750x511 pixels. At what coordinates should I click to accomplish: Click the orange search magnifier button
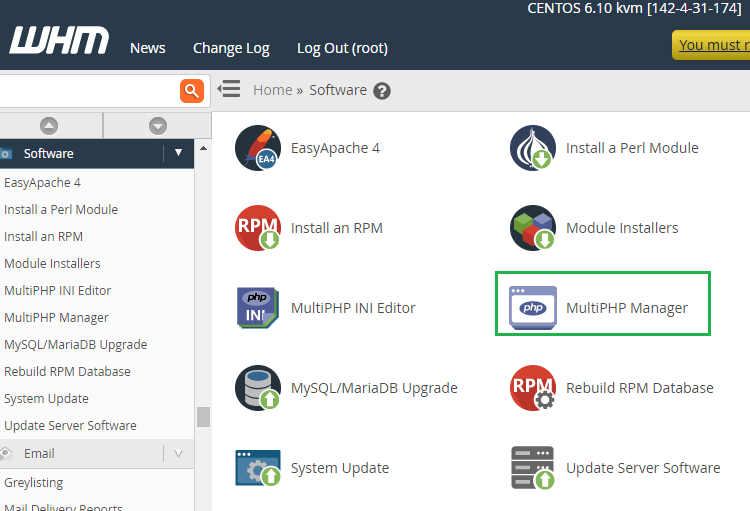(x=192, y=91)
